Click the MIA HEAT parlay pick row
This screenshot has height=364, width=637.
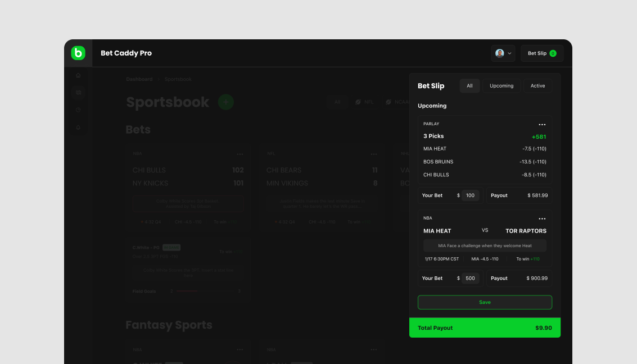(485, 148)
